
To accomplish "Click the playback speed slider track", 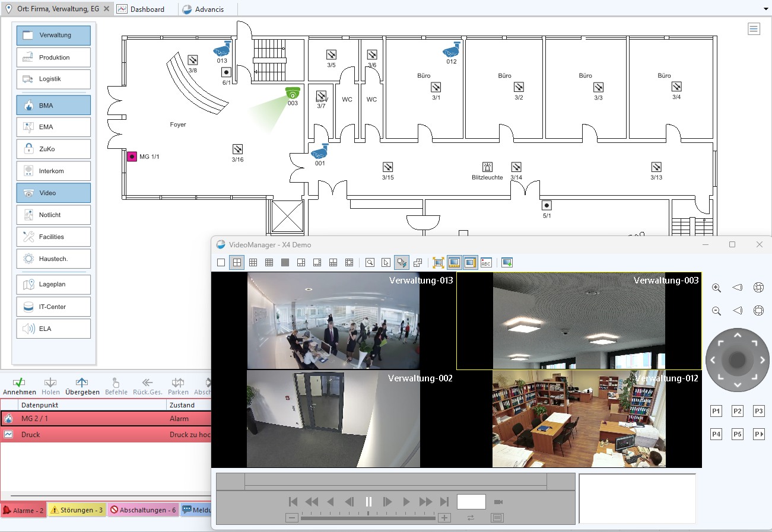I will point(368,518).
